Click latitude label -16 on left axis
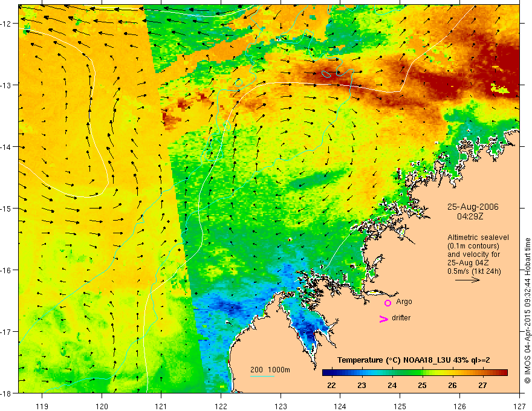The height and width of the screenshot is (411, 532). [7, 270]
